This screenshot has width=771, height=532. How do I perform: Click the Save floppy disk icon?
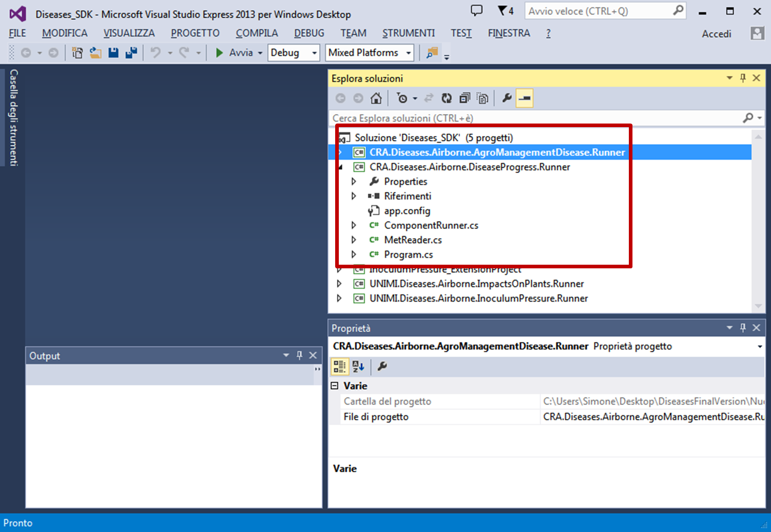[x=114, y=52]
